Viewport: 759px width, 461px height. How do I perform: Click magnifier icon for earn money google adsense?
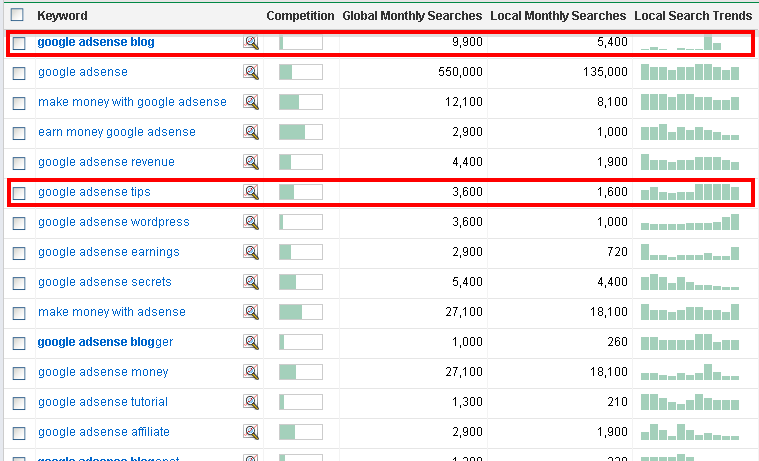[x=251, y=132]
